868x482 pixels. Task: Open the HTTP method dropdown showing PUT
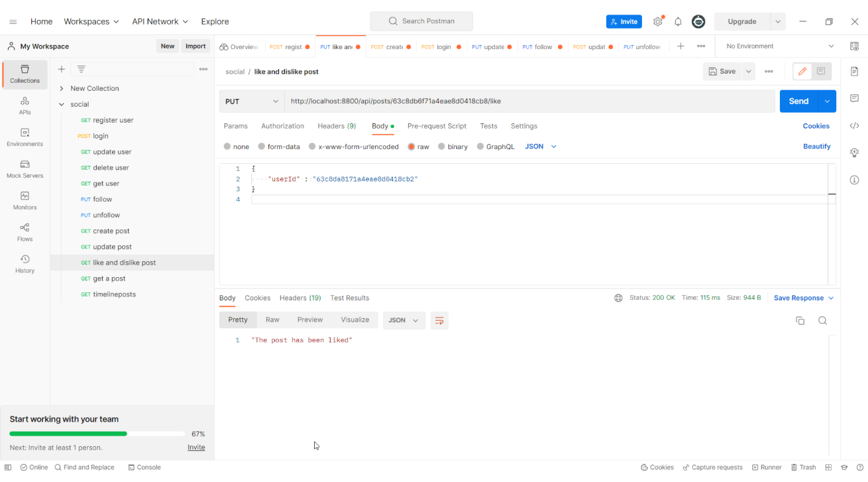[251, 101]
